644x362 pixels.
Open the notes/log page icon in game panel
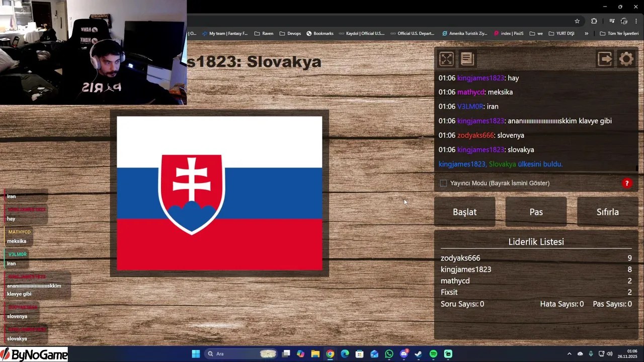click(467, 59)
